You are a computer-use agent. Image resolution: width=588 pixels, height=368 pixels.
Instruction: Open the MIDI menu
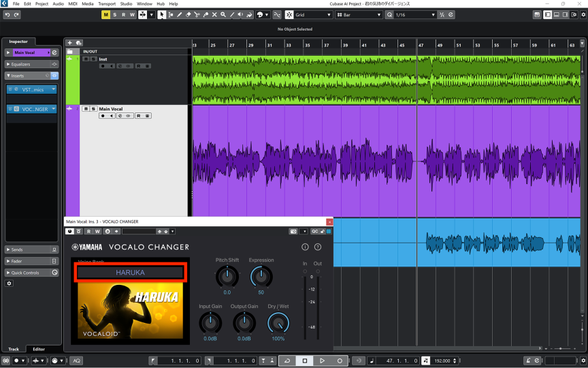tap(73, 4)
